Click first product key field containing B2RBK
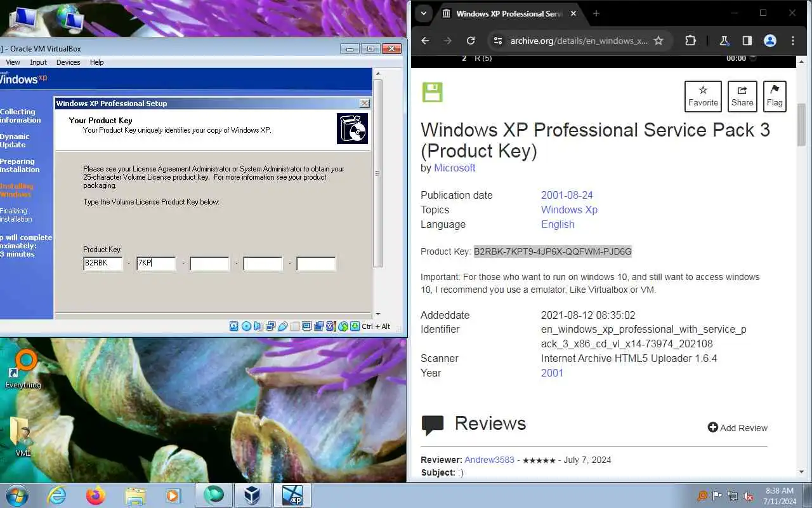Image resolution: width=812 pixels, height=508 pixels. pyautogui.click(x=103, y=263)
